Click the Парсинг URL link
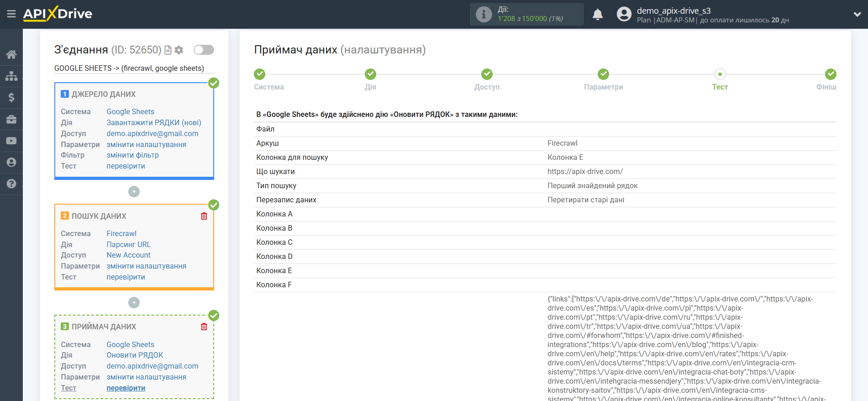Screen dimensions: 868x401 tap(128, 244)
